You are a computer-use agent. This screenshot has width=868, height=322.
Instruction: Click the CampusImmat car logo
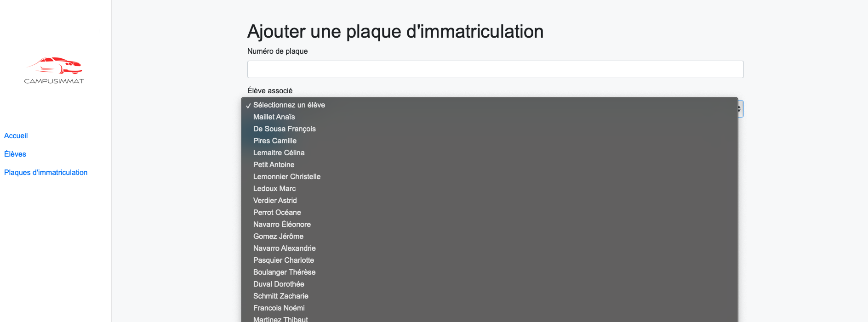[x=54, y=70]
